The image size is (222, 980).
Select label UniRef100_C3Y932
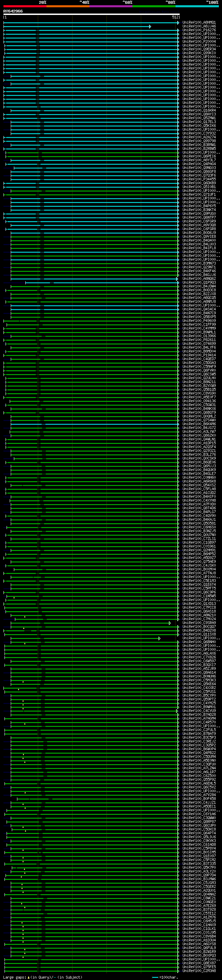(x=199, y=133)
